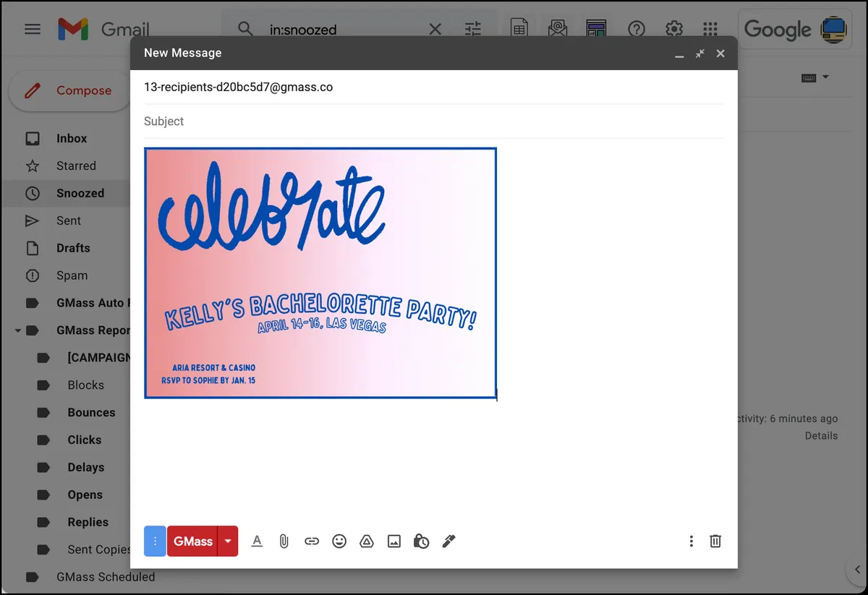The height and width of the screenshot is (595, 868).
Task: Open Gmail settings gear
Action: 674,29
